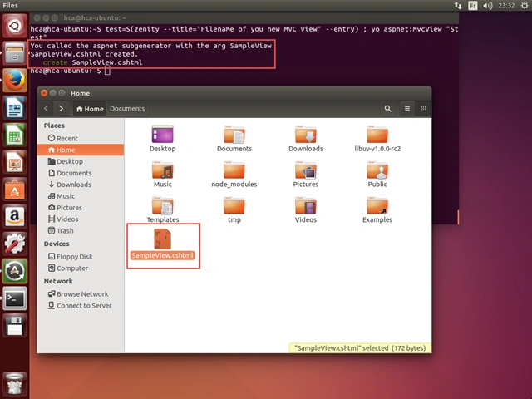Open the Amazon launcher icon
532x399 pixels.
pos(15,217)
